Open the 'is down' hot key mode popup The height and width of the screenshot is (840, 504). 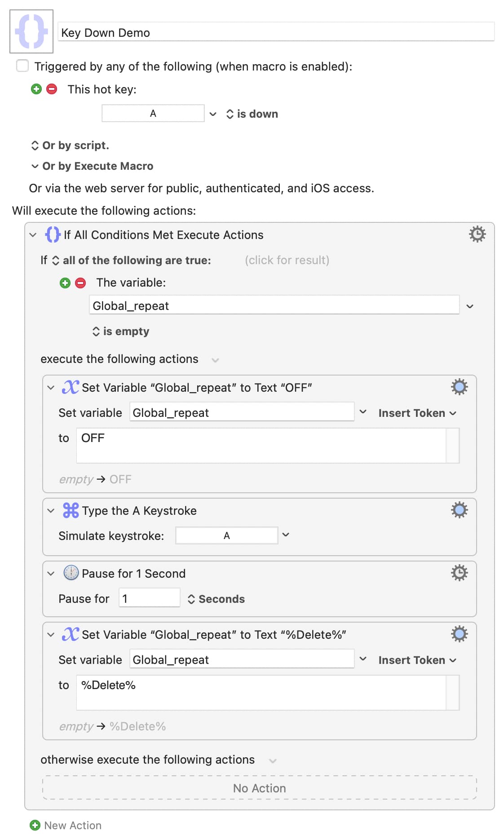point(252,114)
